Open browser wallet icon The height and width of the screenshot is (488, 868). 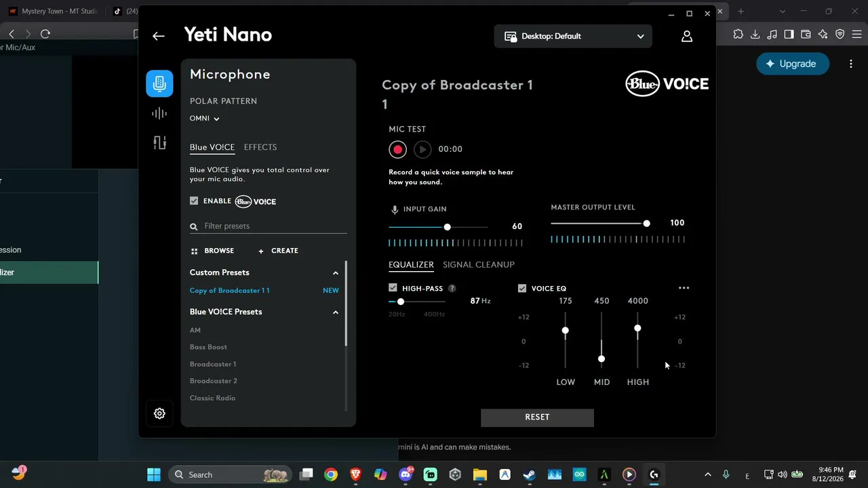[806, 34]
